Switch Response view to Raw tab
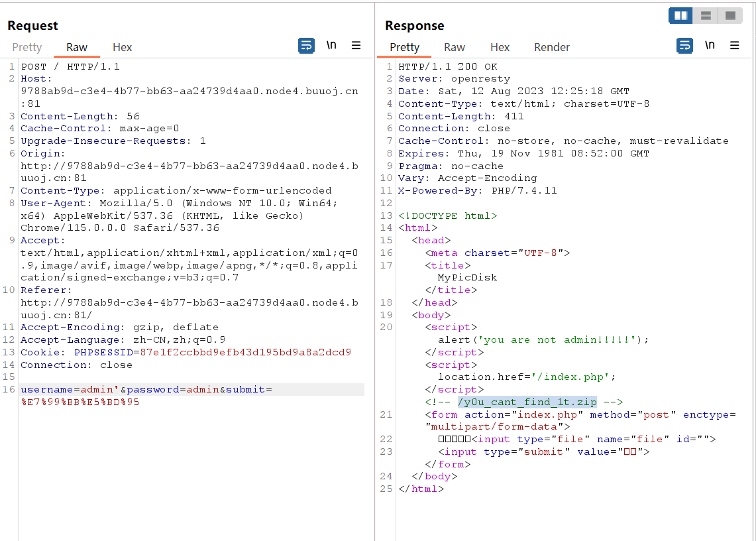 click(454, 47)
